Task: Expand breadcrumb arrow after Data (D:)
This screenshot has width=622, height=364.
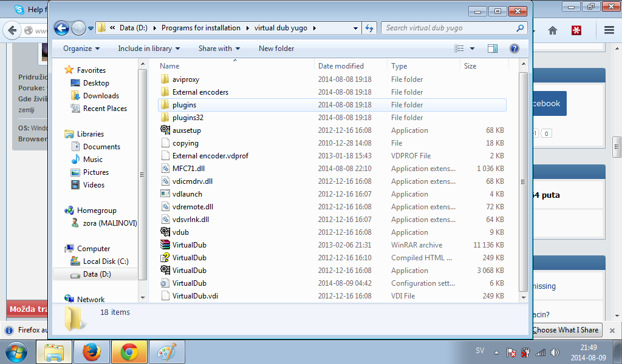Action: click(x=154, y=28)
